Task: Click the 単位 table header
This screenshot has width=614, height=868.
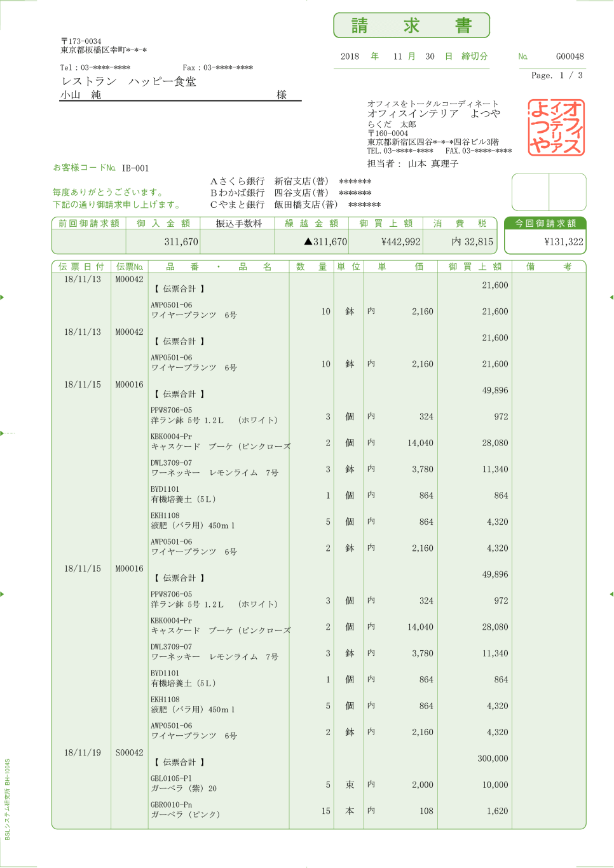Action: 348,267
